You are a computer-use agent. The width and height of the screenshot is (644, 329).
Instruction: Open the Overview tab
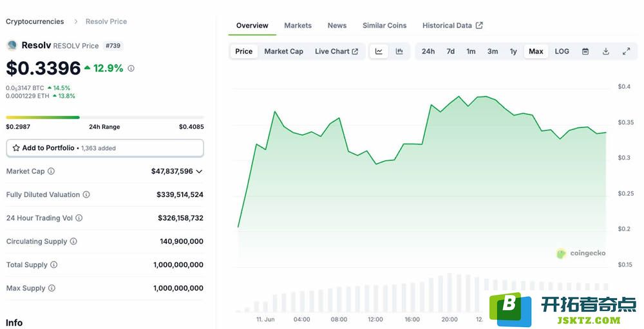tap(252, 26)
